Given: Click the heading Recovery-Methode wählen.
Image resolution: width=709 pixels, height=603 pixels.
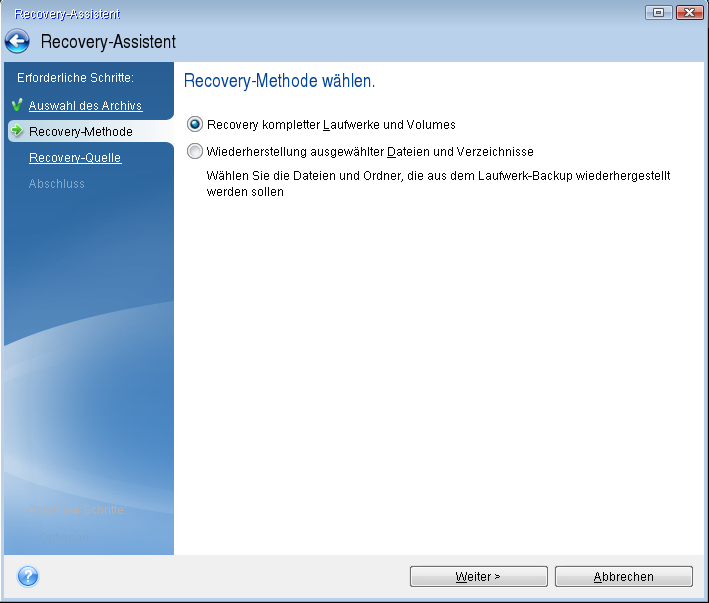Looking at the screenshot, I should click(280, 80).
